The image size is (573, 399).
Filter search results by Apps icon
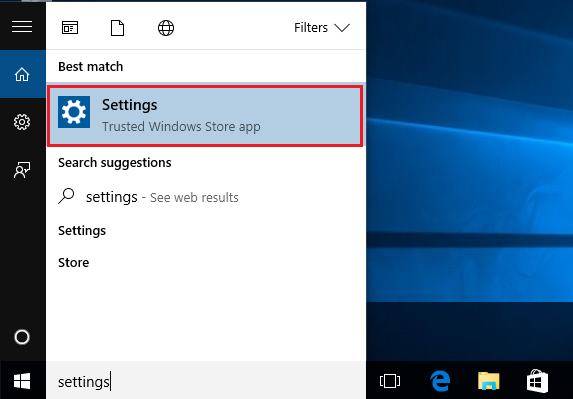[x=70, y=28]
